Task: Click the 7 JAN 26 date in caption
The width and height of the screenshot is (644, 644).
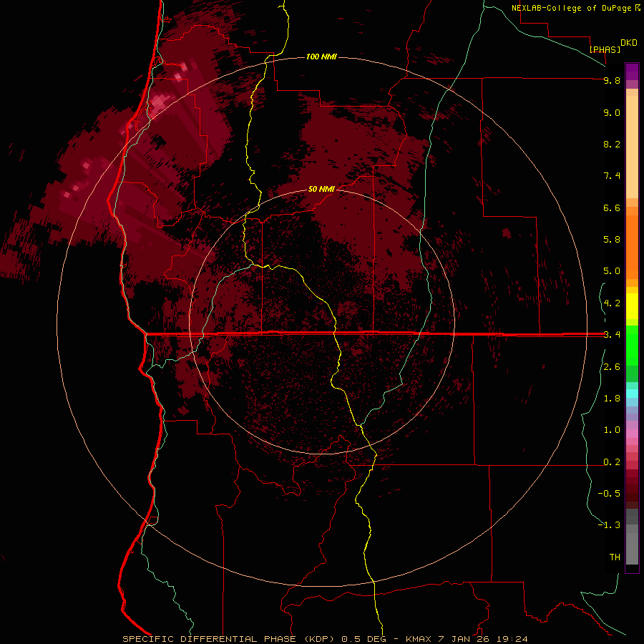Action: coord(464,639)
